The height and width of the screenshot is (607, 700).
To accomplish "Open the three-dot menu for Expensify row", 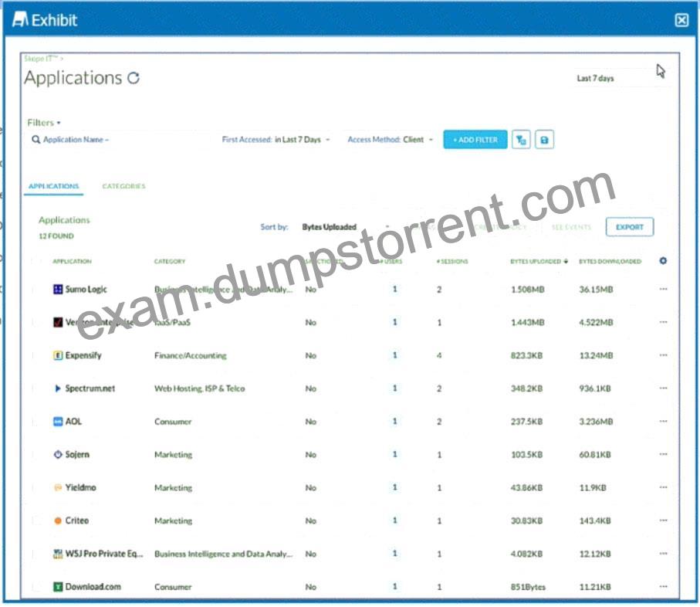I will 664,355.
